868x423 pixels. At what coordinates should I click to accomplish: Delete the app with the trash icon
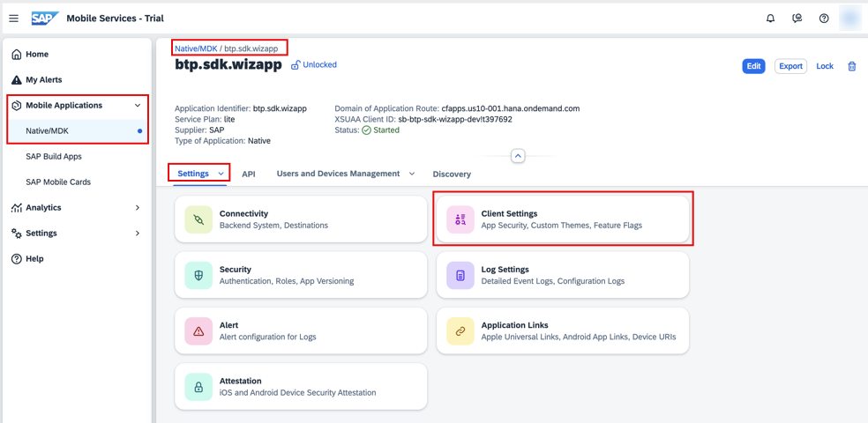coord(852,66)
